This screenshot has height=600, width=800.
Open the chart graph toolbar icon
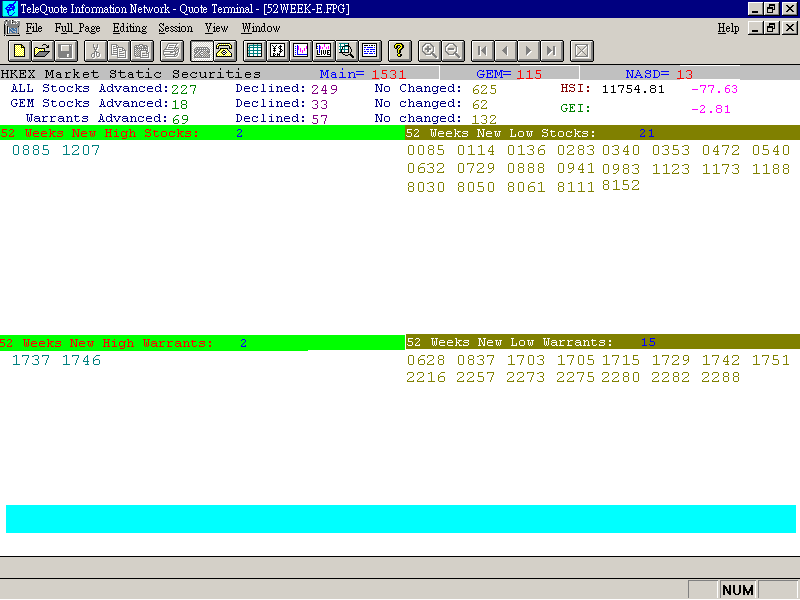(301, 51)
